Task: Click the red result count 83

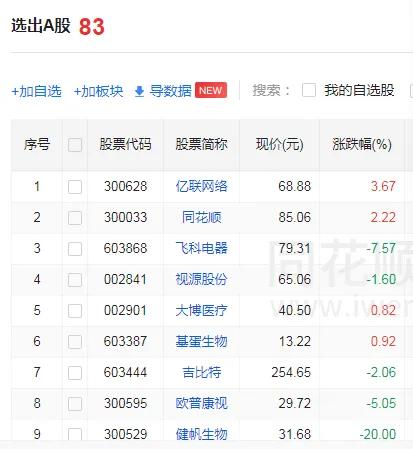Action: pyautogui.click(x=92, y=27)
